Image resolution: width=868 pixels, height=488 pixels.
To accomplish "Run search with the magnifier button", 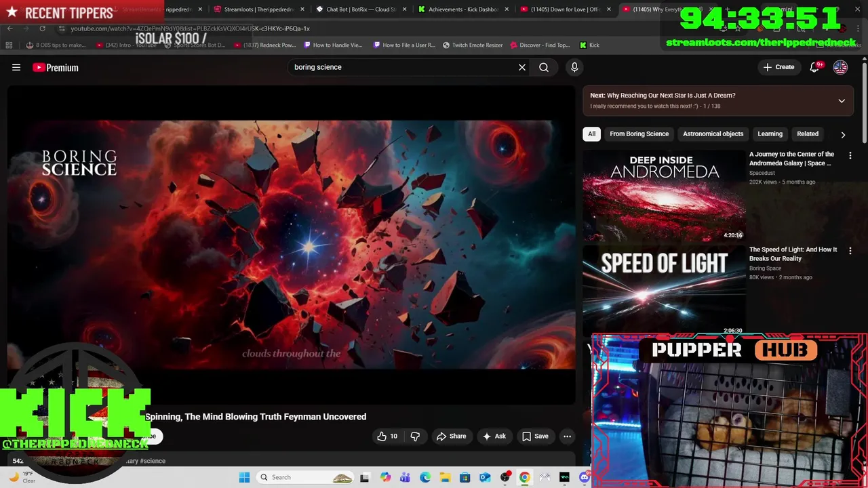I will pos(544,67).
